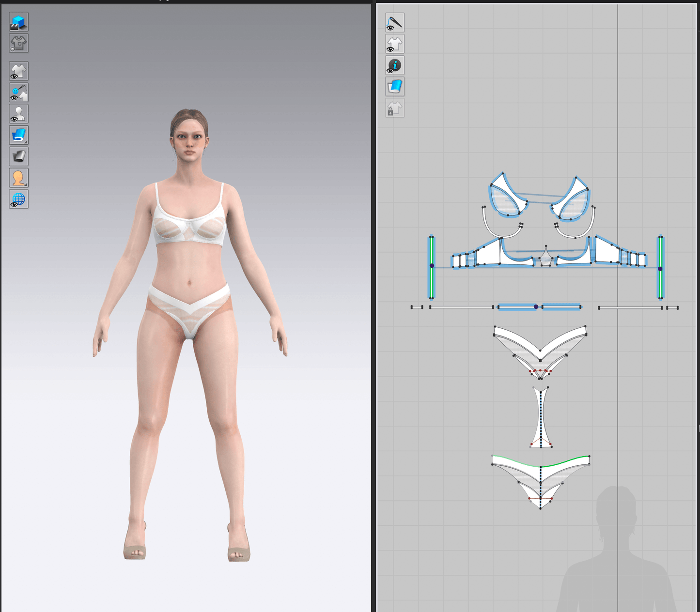Toggle garment visibility in the 3D window
This screenshot has width=700, height=612.
pyautogui.click(x=19, y=71)
